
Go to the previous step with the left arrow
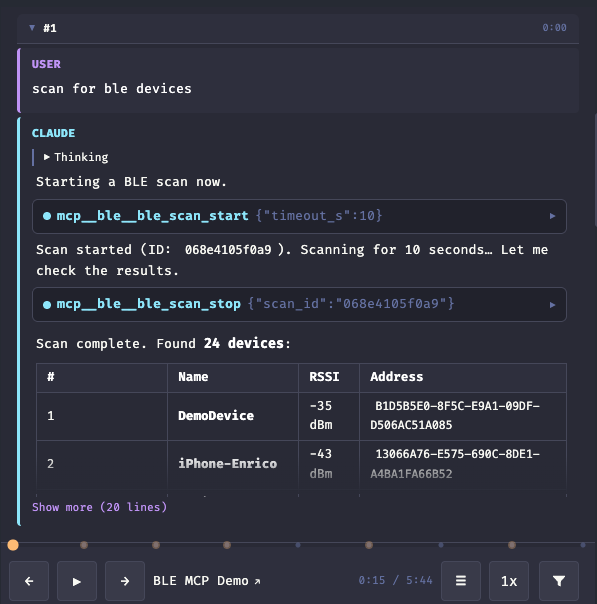point(29,581)
